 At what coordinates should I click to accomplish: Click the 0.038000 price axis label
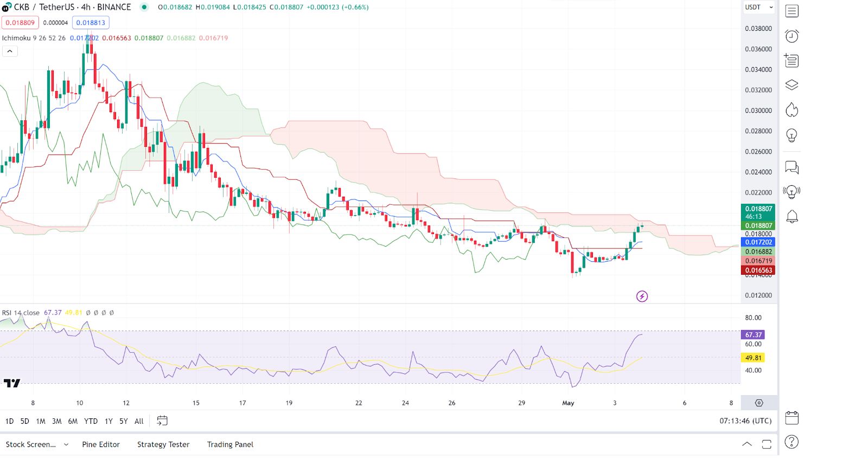point(758,28)
